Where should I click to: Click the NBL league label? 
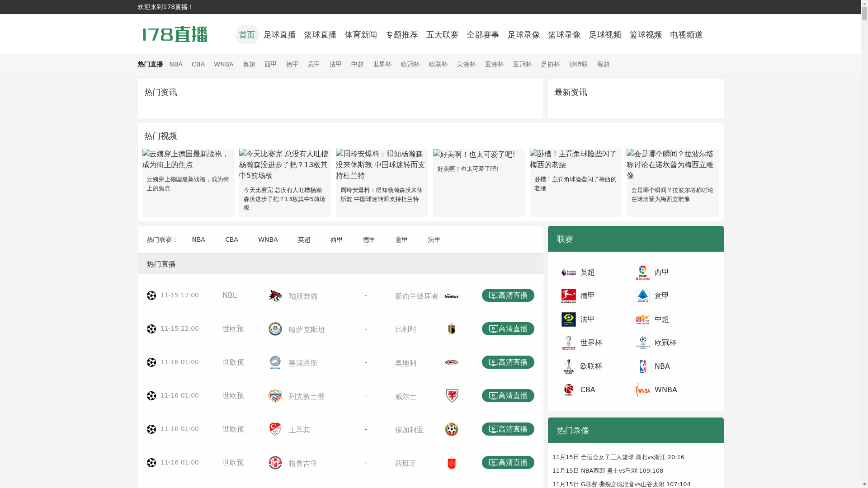coord(230,296)
